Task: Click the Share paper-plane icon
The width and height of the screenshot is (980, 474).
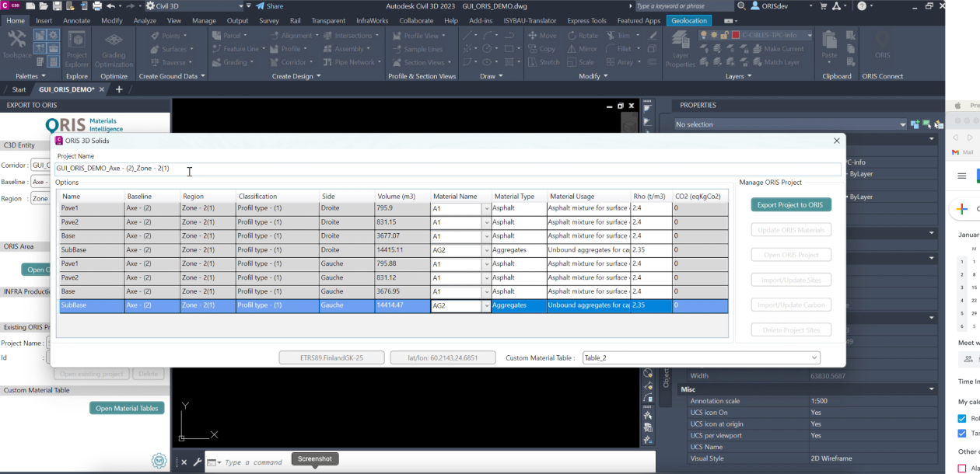Action: click(x=260, y=5)
